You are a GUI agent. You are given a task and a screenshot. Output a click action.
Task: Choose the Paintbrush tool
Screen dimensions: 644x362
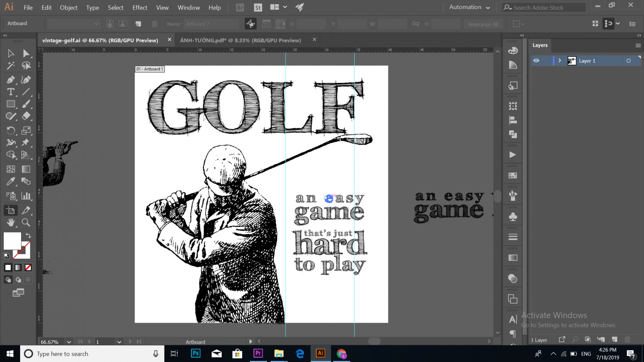pyautogui.click(x=26, y=104)
